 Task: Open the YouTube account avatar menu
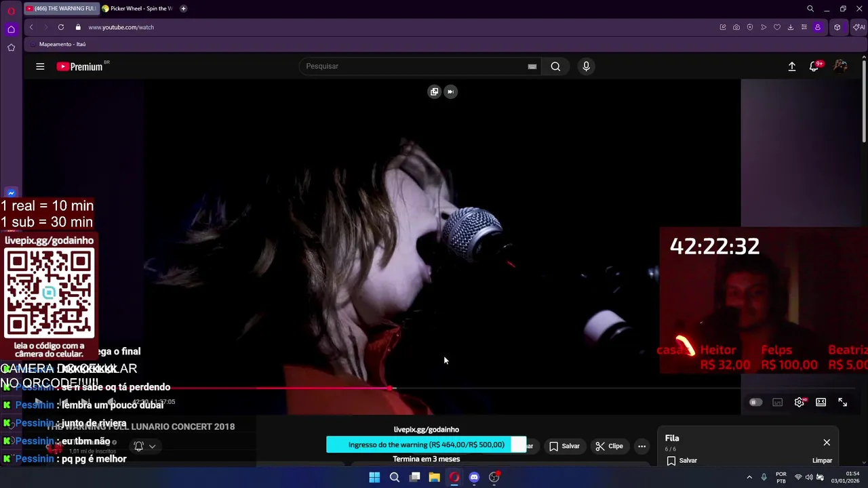tap(840, 66)
